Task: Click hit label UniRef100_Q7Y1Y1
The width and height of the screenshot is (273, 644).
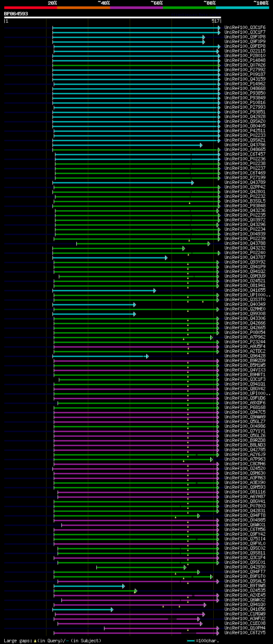Action: pos(245,431)
